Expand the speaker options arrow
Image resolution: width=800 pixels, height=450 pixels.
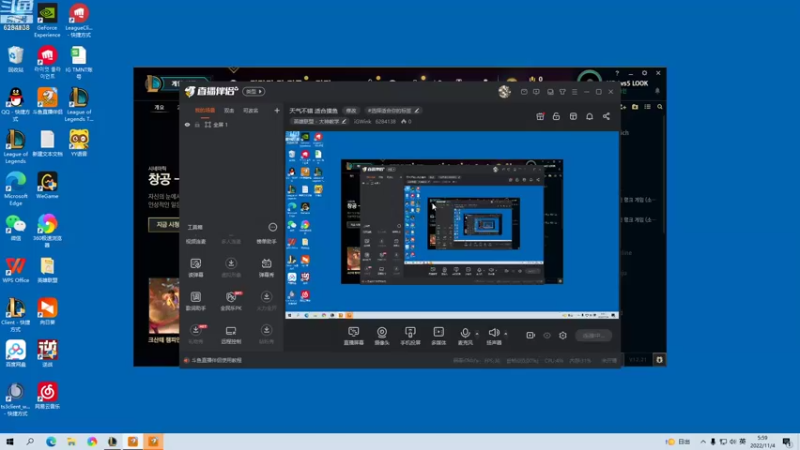tap(506, 334)
